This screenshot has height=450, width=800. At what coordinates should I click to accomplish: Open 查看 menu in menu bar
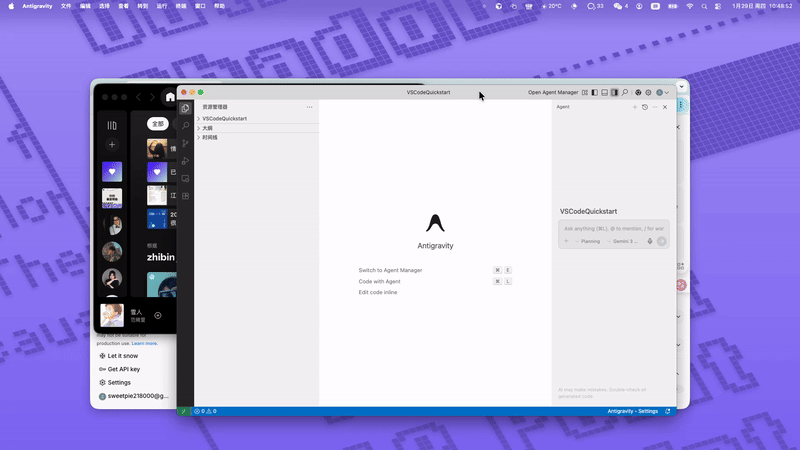coord(123,6)
